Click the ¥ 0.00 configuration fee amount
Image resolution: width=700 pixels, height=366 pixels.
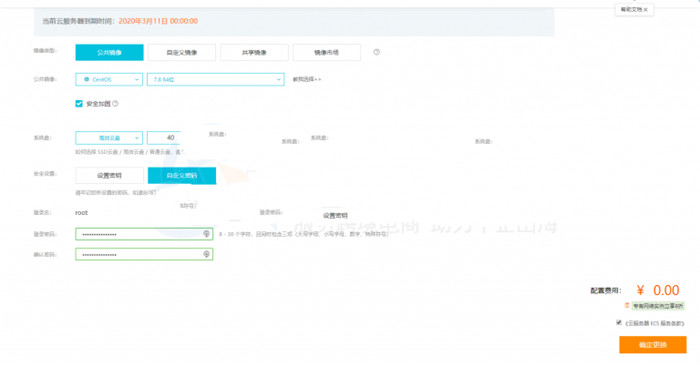(658, 290)
